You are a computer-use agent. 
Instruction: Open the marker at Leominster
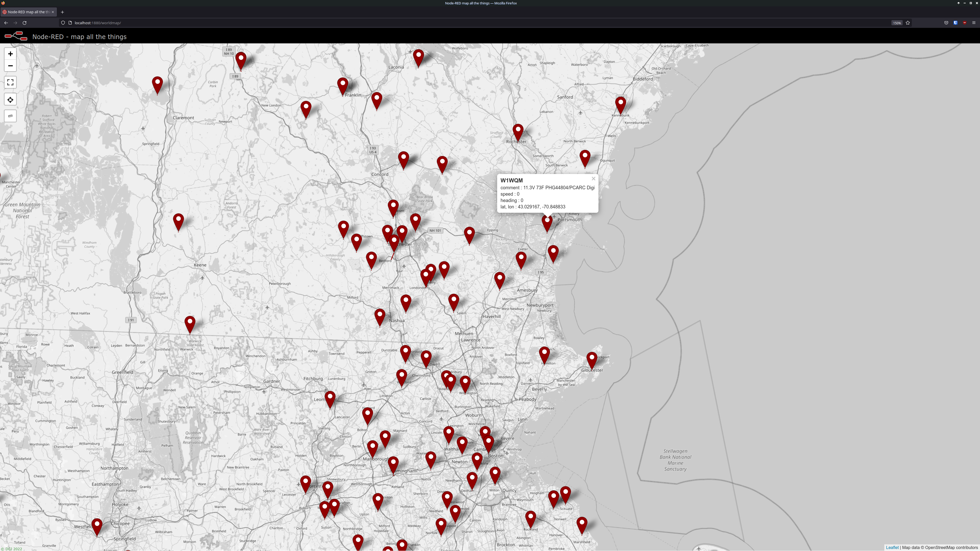pos(330,400)
